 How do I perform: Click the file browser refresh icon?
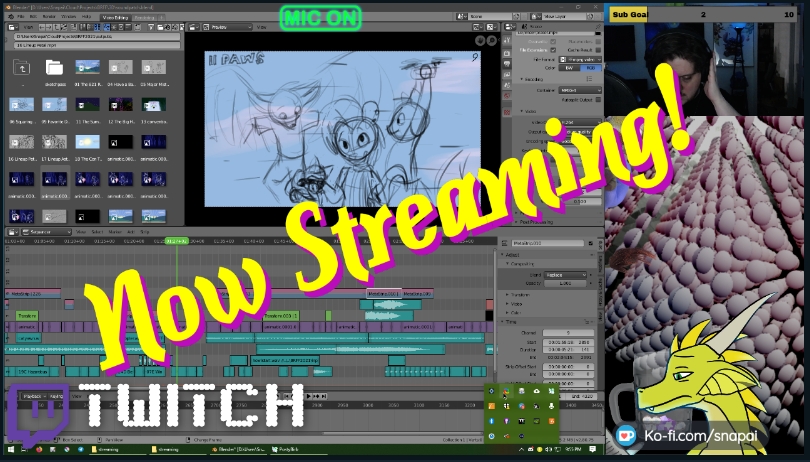64,27
